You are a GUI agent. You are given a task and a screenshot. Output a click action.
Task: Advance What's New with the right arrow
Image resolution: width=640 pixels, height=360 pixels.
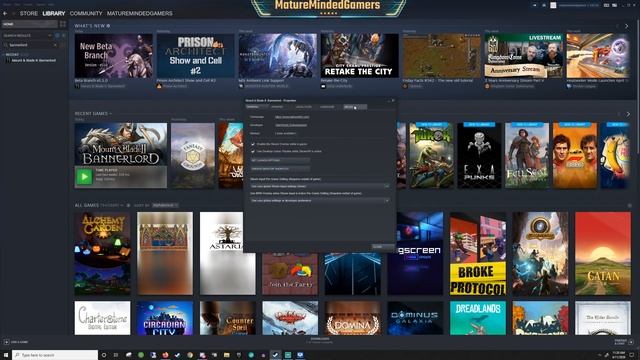(627, 26)
